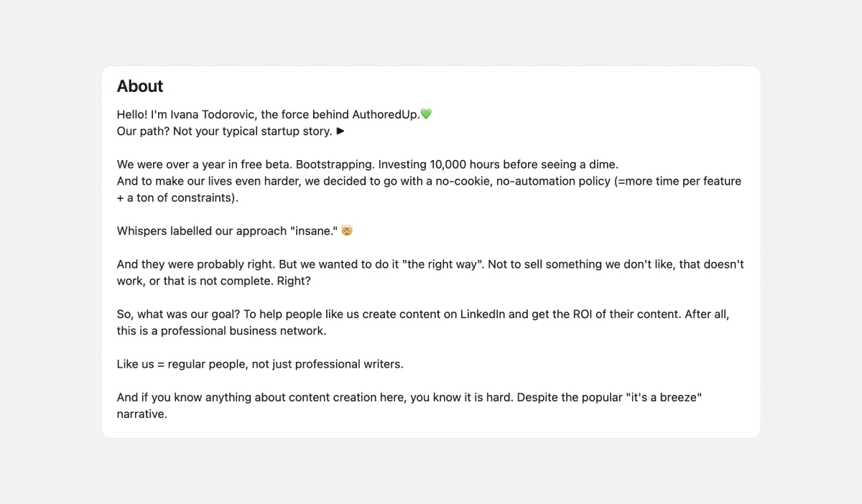The image size is (862, 504).
Task: Click the word AuthoredUp in the first line
Action: pyautogui.click(x=385, y=114)
